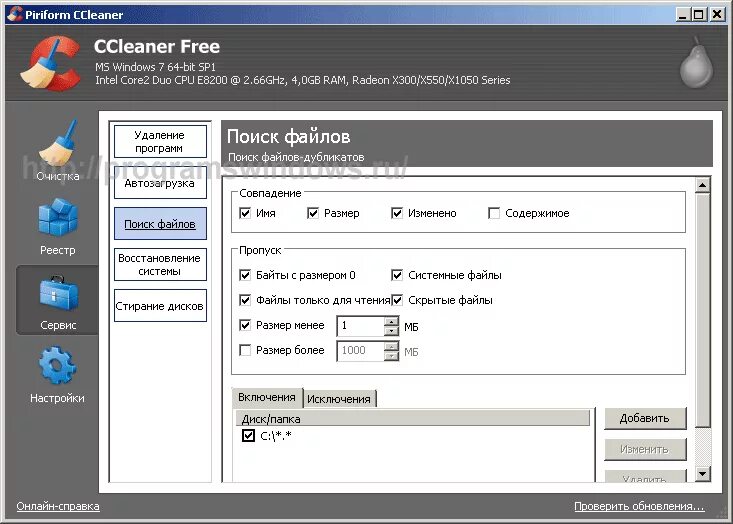Click the scrollbar down arrow

[x=702, y=474]
